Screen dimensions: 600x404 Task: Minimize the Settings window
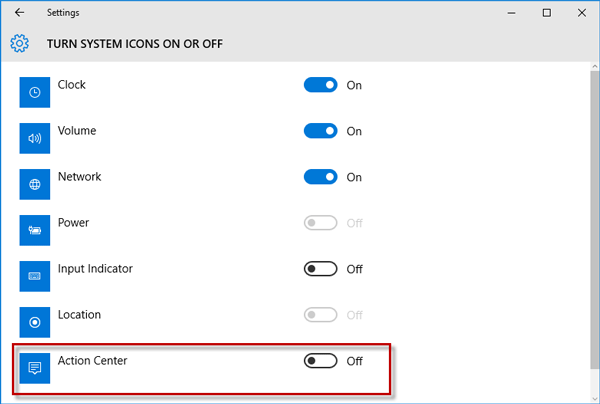click(x=511, y=13)
